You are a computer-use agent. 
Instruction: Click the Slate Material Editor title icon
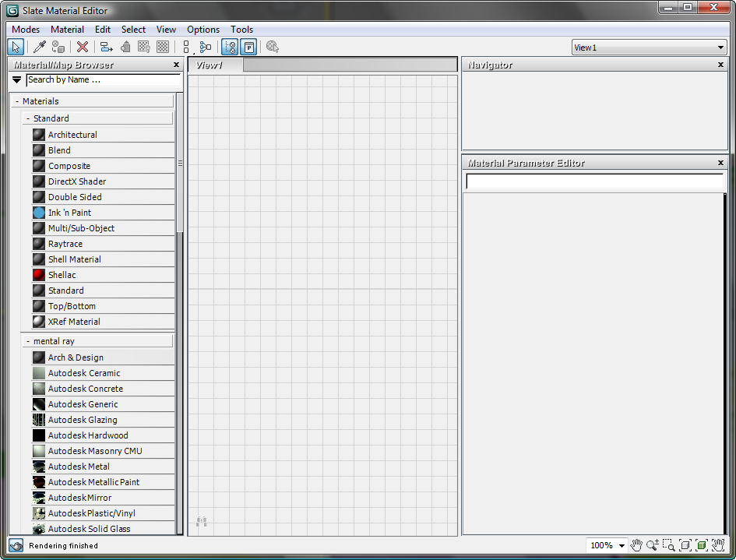[12, 10]
